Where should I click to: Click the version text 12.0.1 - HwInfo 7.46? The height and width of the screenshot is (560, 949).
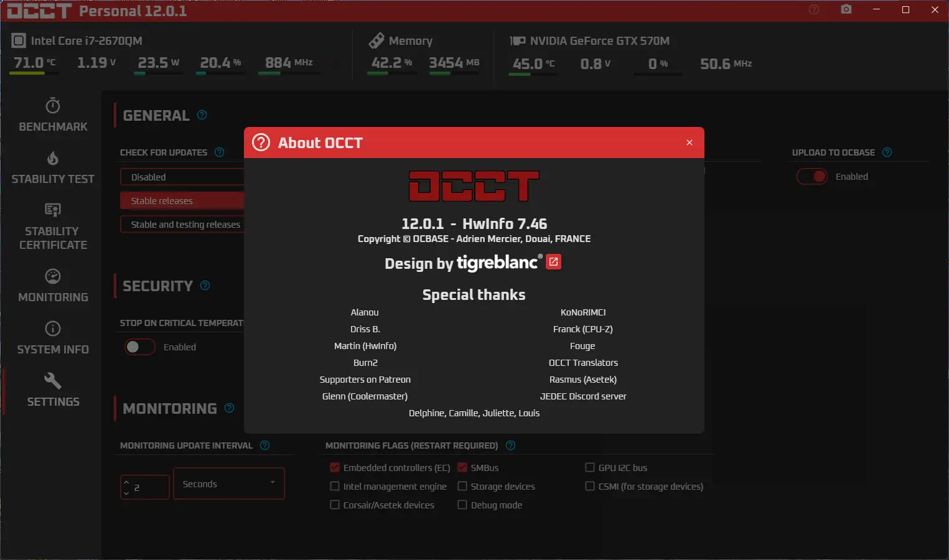click(x=474, y=224)
